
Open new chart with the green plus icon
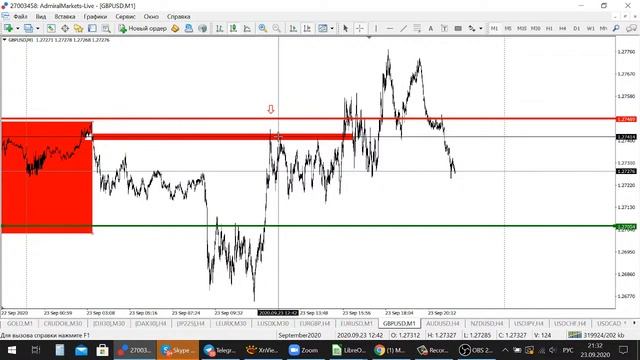click(x=8, y=28)
